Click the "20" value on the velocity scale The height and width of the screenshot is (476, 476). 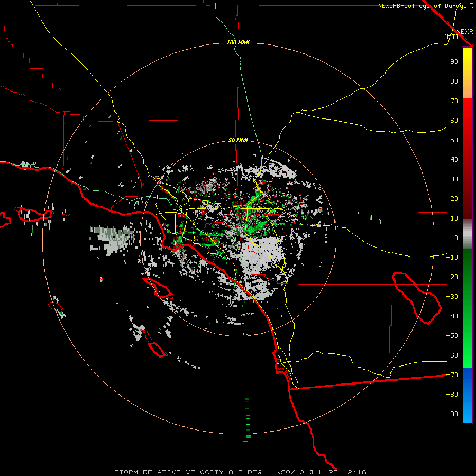pyautogui.click(x=454, y=198)
